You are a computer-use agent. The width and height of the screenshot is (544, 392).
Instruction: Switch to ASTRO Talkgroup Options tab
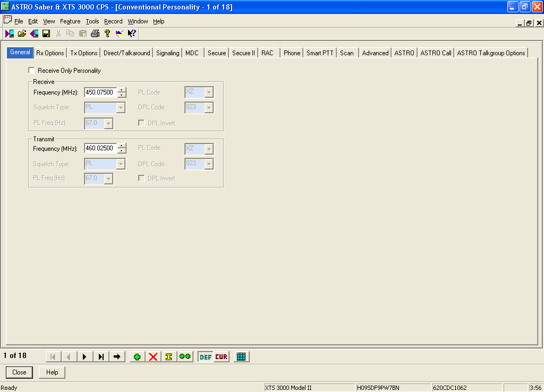tap(491, 53)
